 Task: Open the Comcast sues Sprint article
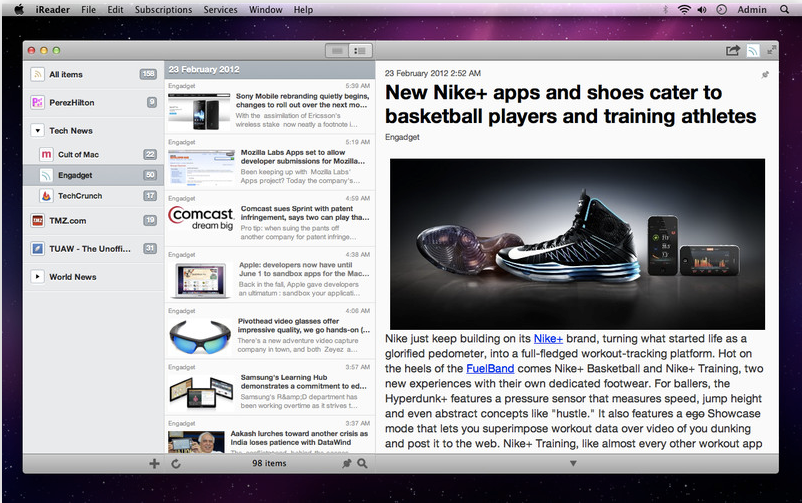coord(270,220)
